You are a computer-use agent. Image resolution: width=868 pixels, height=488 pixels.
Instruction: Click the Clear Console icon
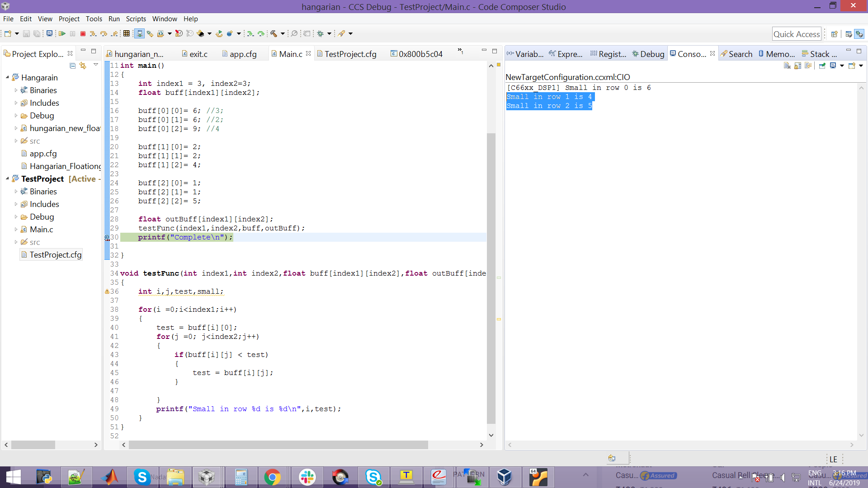(787, 66)
